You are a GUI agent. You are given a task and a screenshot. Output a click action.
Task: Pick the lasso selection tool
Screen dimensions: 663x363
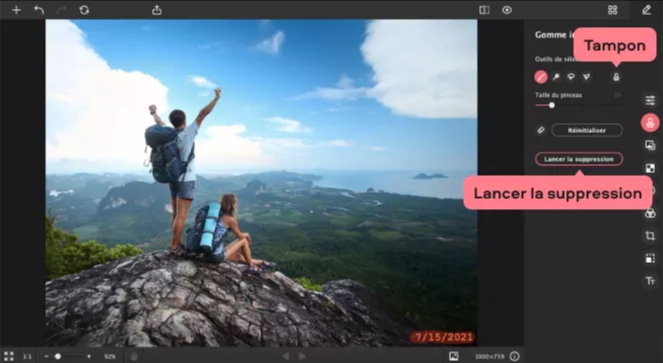pyautogui.click(x=571, y=77)
